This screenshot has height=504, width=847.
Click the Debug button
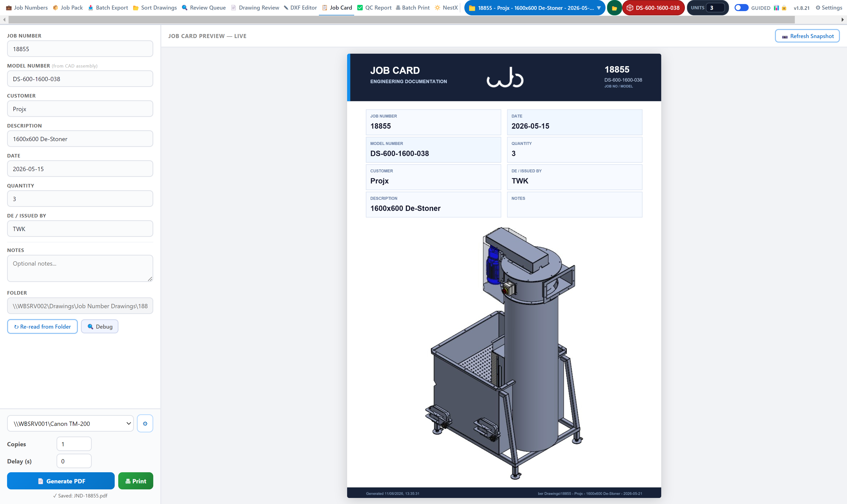[100, 326]
